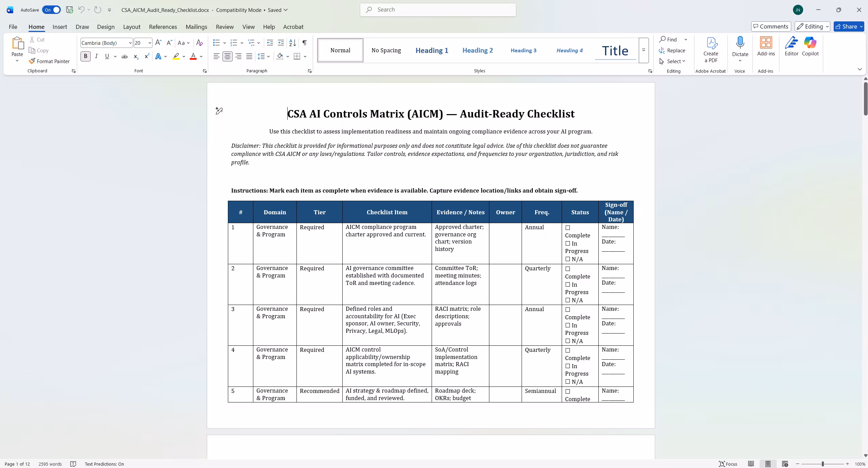This screenshot has width=868, height=468.
Task: Open the font name dropdown
Action: tap(130, 43)
